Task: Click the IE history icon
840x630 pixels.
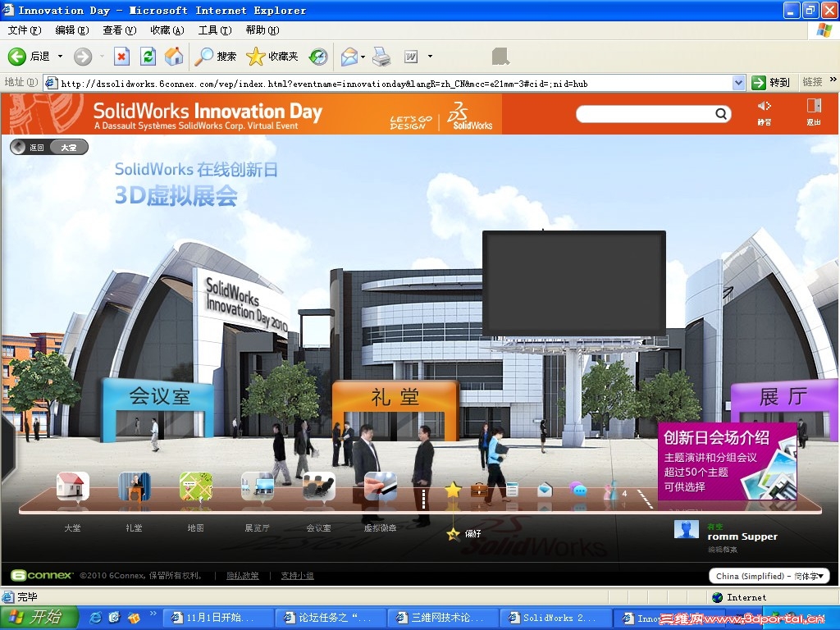Action: 318,57
